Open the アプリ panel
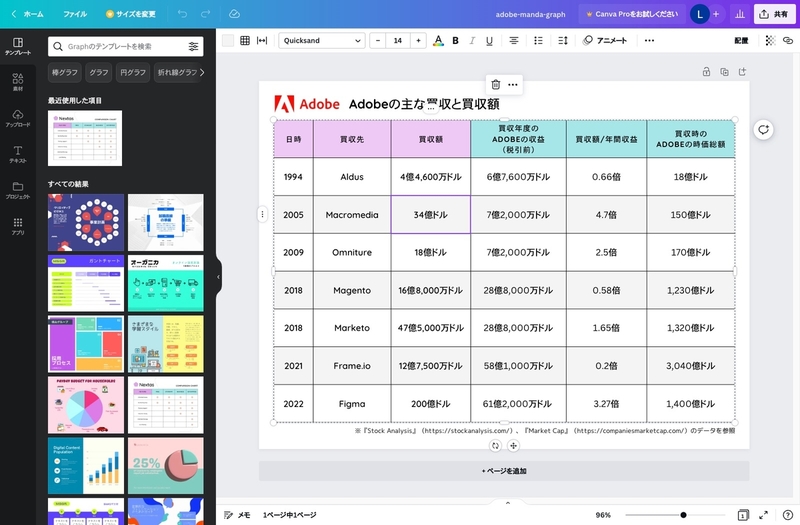The width and height of the screenshot is (800, 525). (18, 226)
